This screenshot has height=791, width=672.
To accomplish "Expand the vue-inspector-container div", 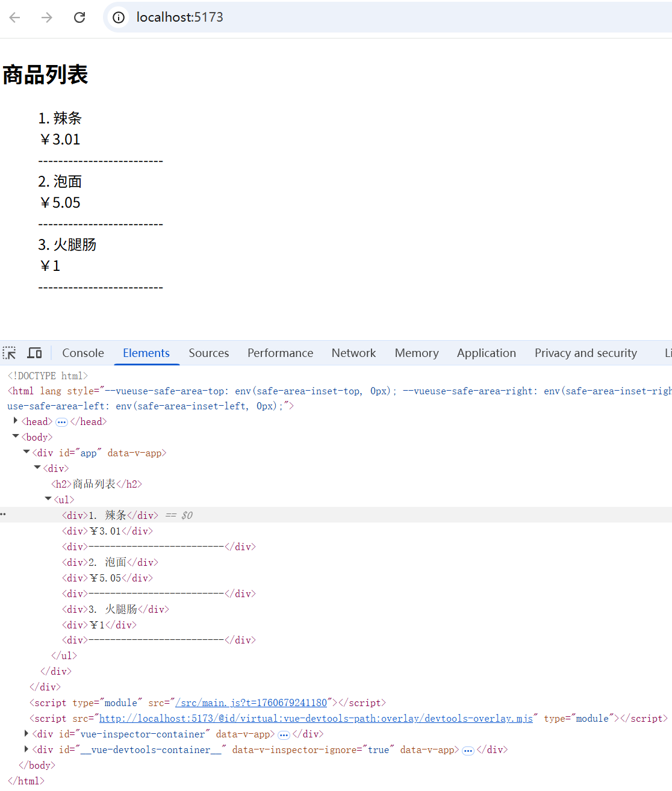I will coord(26,733).
